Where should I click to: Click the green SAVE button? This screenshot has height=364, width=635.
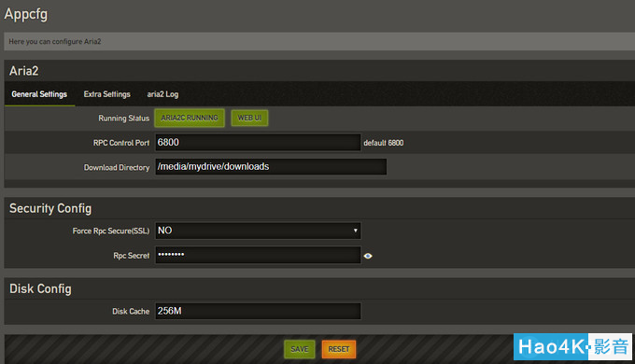[x=299, y=349]
